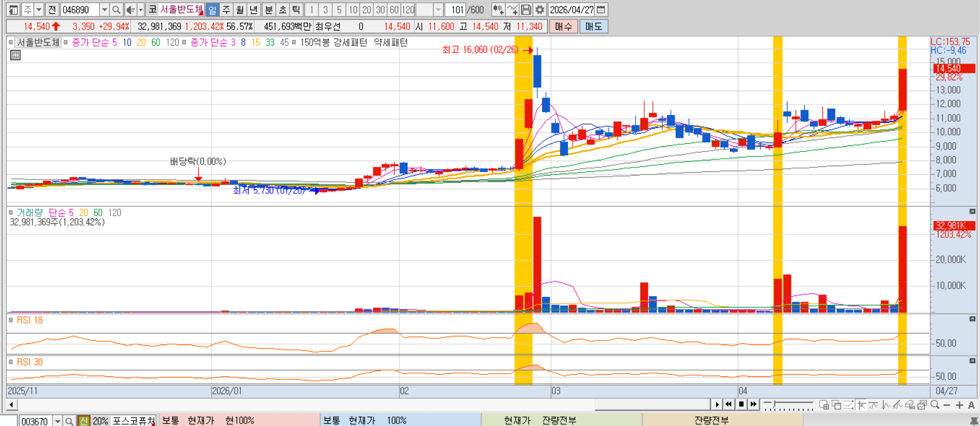The width and height of the screenshot is (980, 426).
Task: Collapse the volume panel corner button
Action: tap(972, 211)
